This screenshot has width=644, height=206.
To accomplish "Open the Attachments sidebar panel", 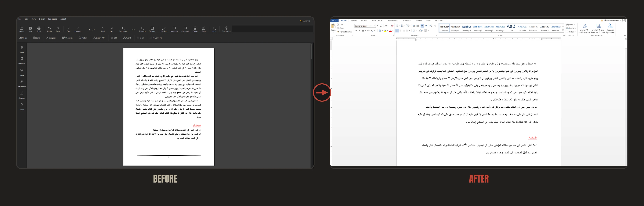I will pyautogui.click(x=22, y=83).
